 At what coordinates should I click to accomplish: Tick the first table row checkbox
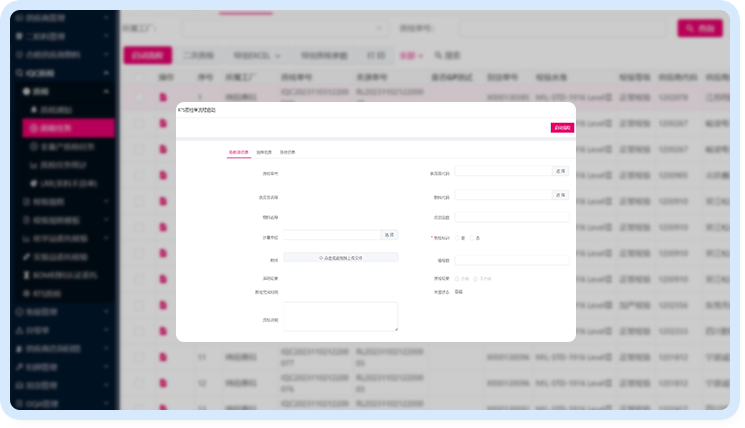tap(139, 97)
